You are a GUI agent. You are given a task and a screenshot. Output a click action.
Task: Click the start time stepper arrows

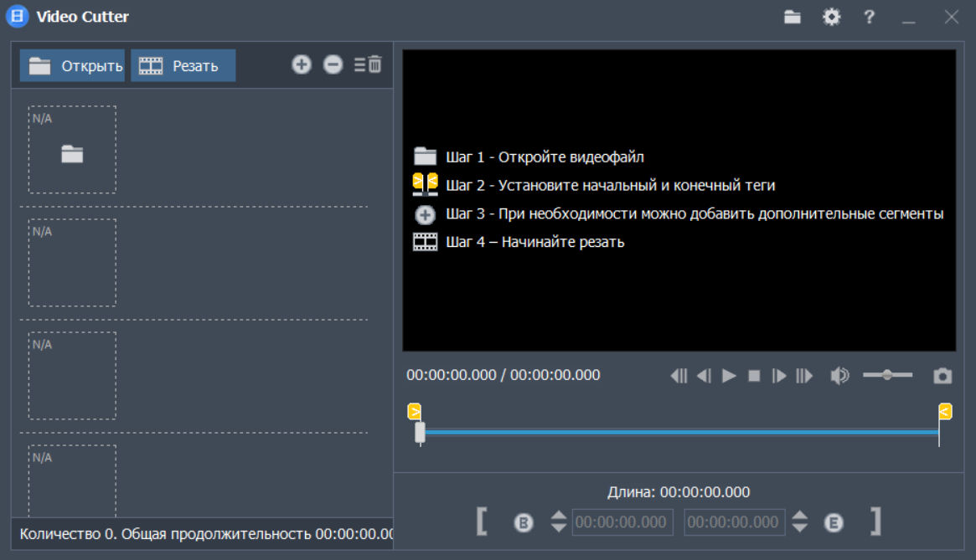[559, 522]
